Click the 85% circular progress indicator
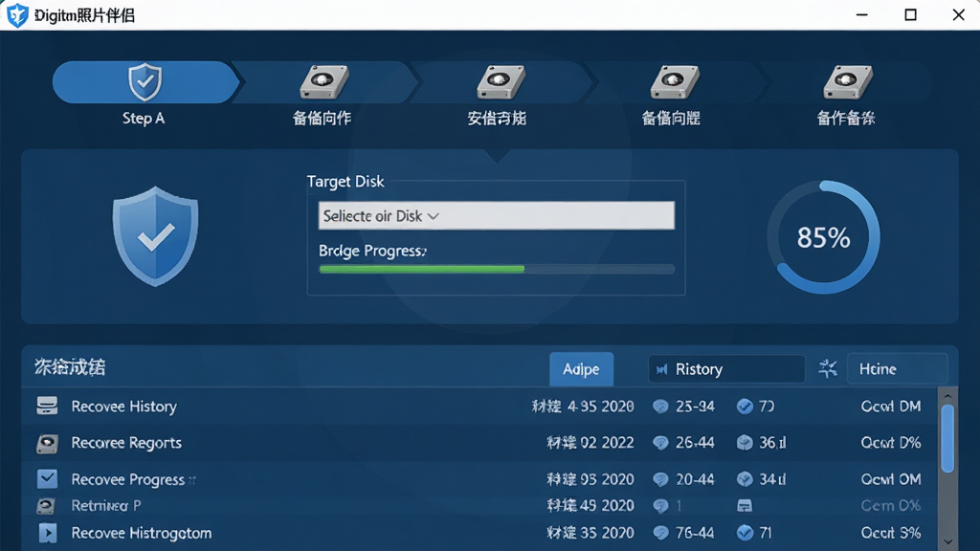Screen dimensions: 980x551 824,237
